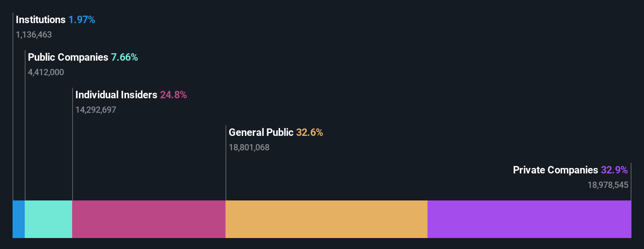644x249 pixels.
Task: Click the 24.8% insiders percentage
Action: 173,95
